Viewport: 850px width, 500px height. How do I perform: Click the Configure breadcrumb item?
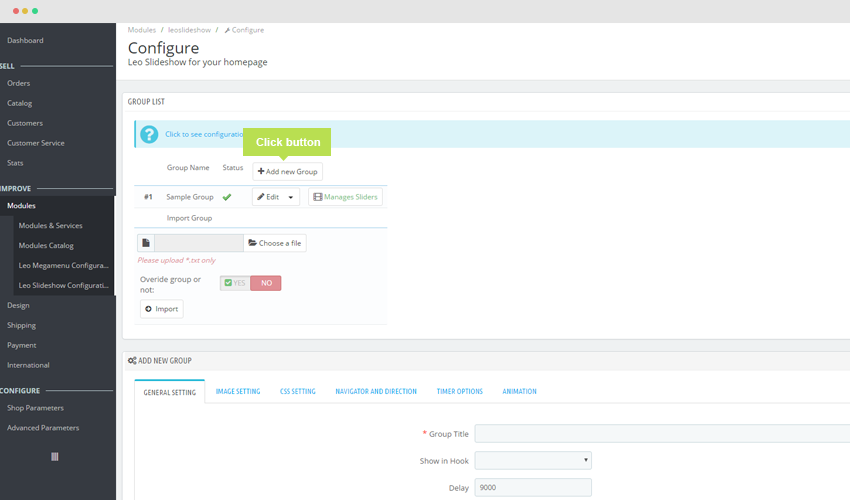point(244,30)
